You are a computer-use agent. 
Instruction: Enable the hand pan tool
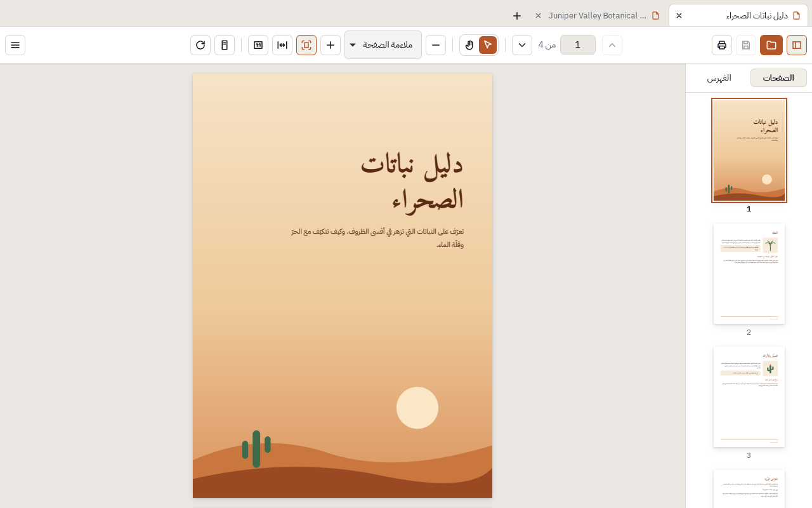click(x=469, y=45)
